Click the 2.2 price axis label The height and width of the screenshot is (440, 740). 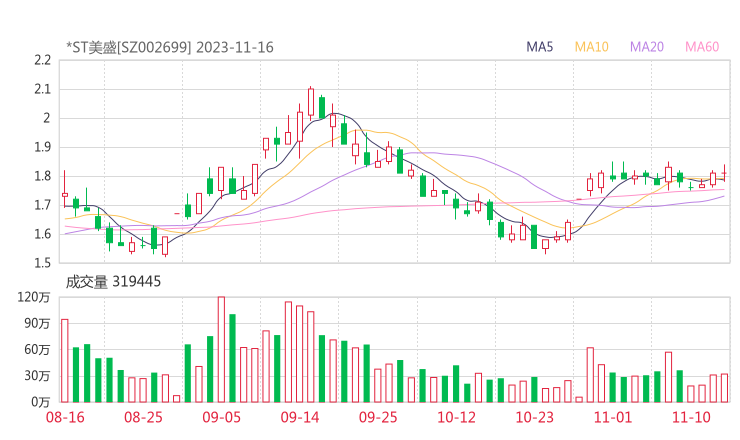tap(42, 60)
